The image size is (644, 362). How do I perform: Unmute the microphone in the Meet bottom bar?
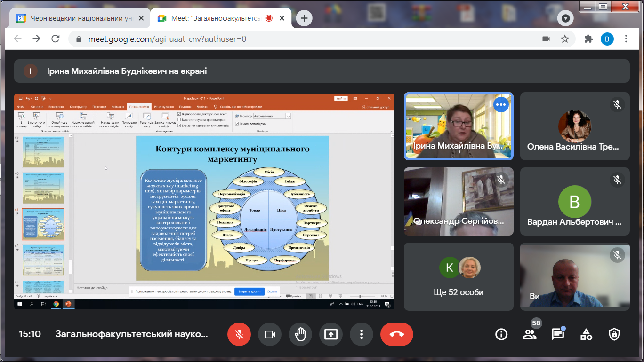tap(239, 334)
